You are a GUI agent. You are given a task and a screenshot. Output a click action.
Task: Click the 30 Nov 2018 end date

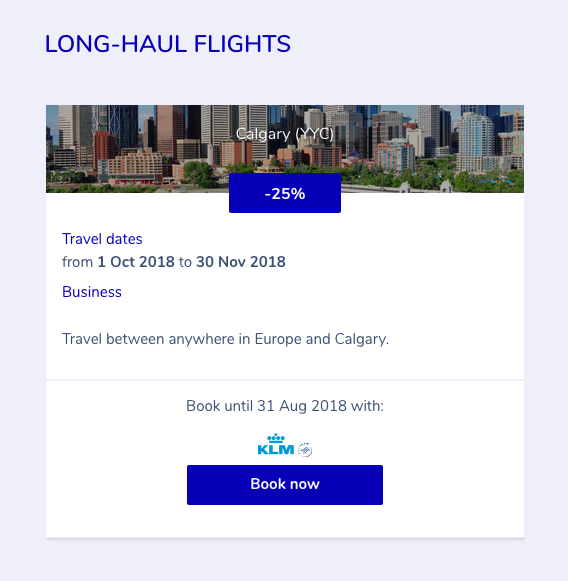(240, 262)
